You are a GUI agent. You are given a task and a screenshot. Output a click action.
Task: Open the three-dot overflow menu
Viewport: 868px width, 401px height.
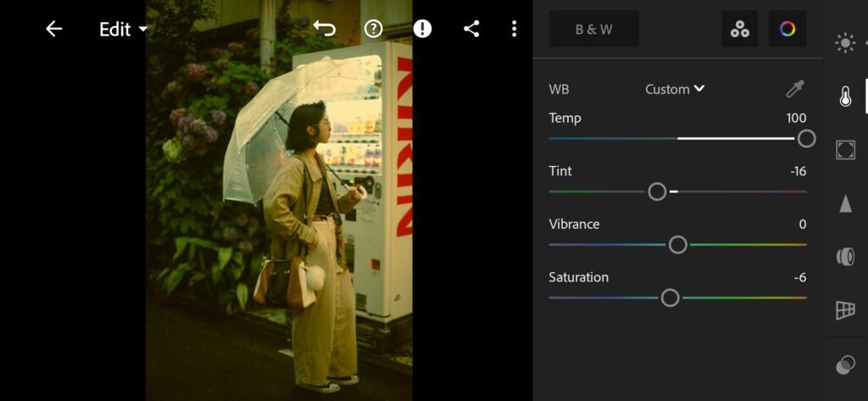pyautogui.click(x=515, y=29)
